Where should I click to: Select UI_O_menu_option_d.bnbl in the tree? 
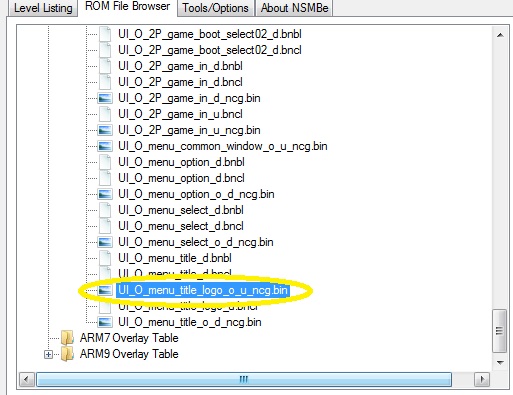(181, 162)
